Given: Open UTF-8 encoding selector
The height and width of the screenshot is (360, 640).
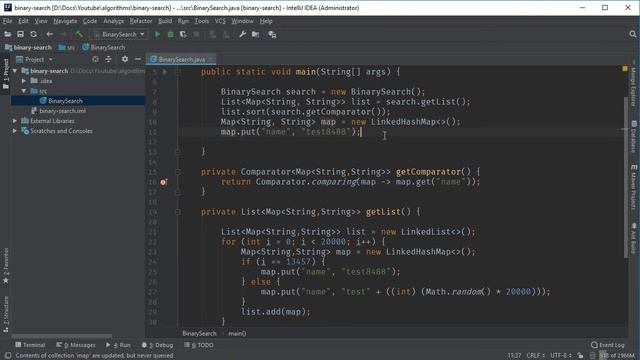Looking at the screenshot, I should click(561, 356).
